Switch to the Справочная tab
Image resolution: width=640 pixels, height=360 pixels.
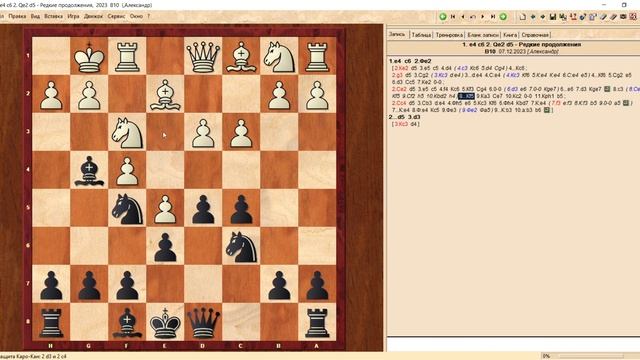(535, 35)
